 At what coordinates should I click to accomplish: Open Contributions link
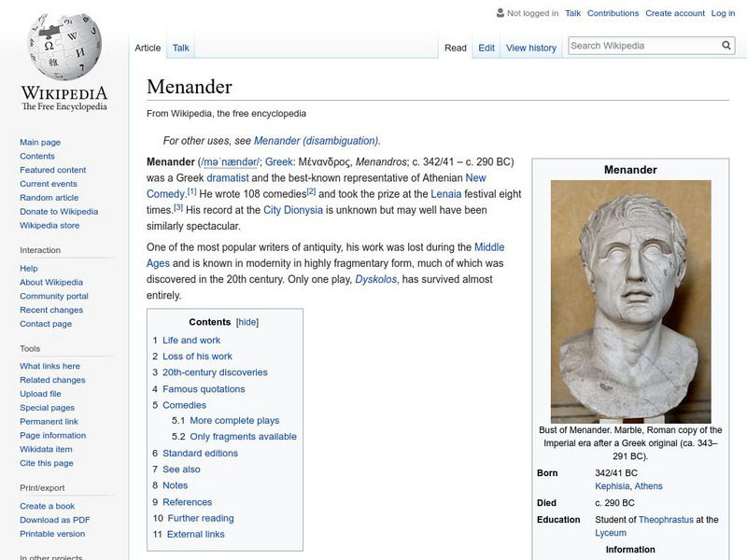click(x=613, y=13)
